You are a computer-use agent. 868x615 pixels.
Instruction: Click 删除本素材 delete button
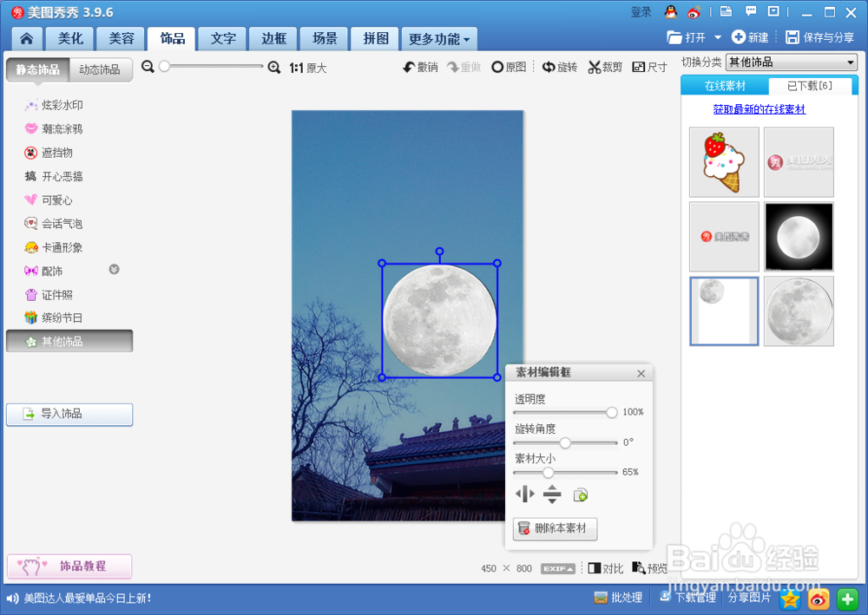(x=555, y=529)
